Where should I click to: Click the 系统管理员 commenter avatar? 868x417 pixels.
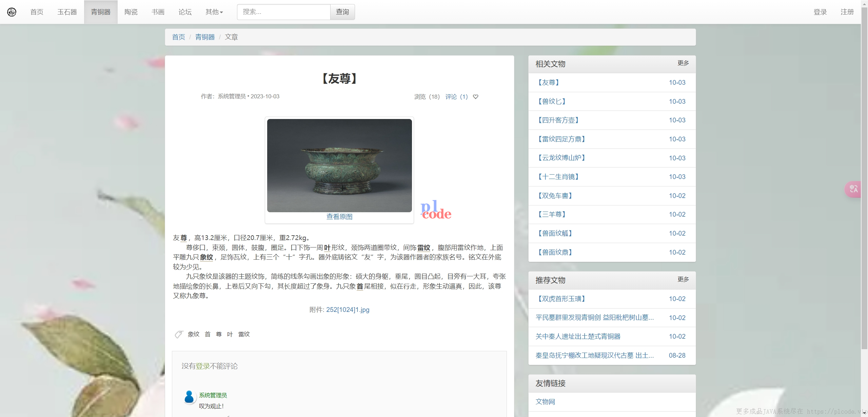click(x=189, y=396)
